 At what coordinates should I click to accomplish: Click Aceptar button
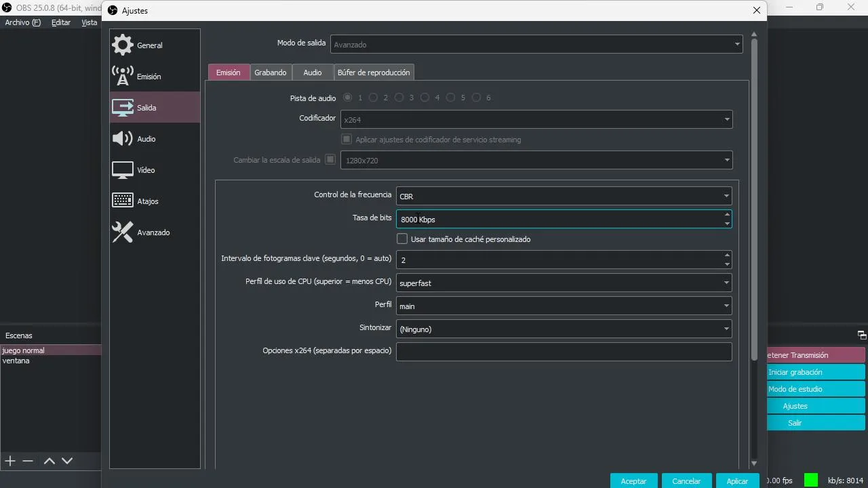[633, 481]
